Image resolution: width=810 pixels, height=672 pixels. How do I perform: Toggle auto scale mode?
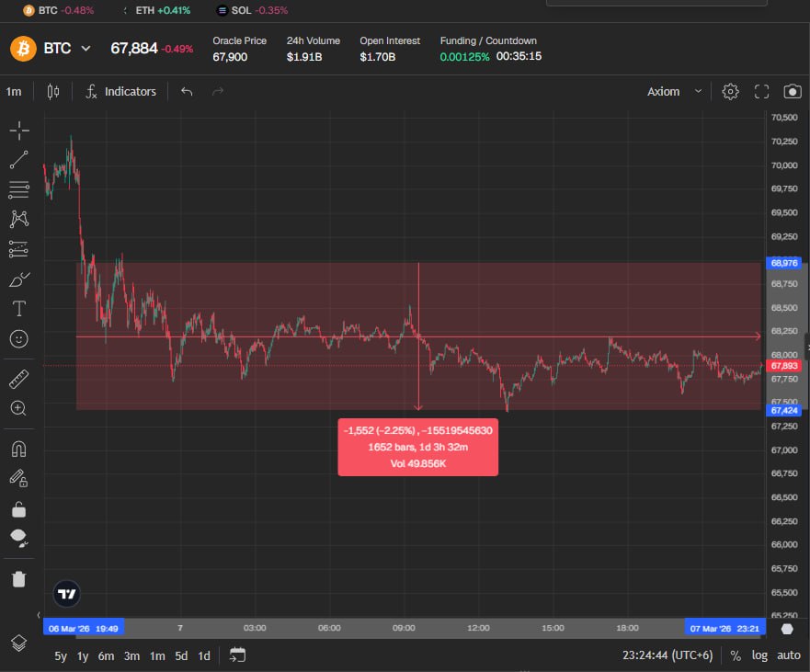point(788,655)
